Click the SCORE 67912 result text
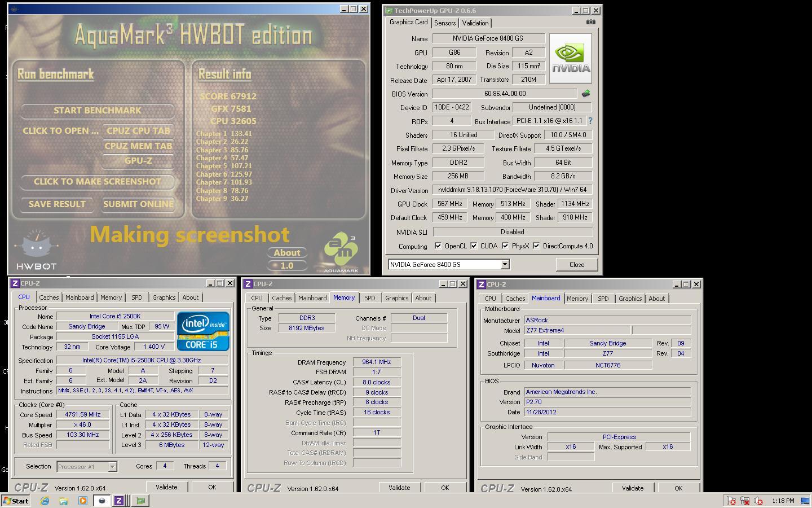The height and width of the screenshot is (508, 812). click(x=228, y=97)
